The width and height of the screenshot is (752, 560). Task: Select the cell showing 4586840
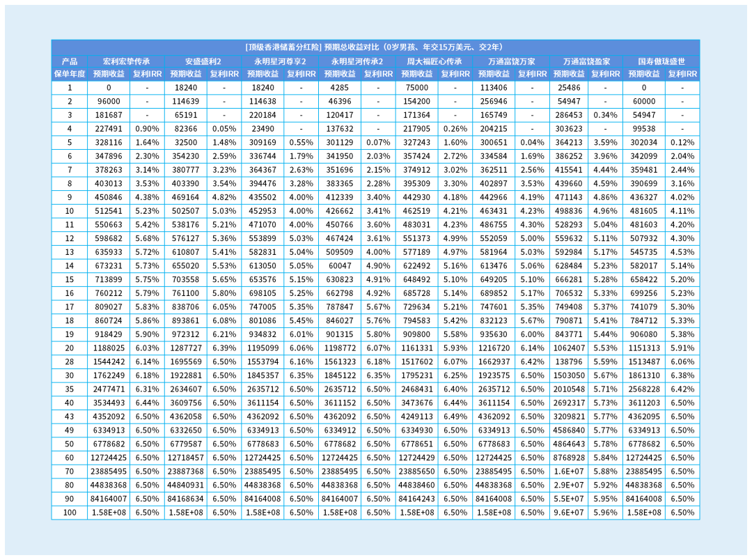click(x=570, y=430)
